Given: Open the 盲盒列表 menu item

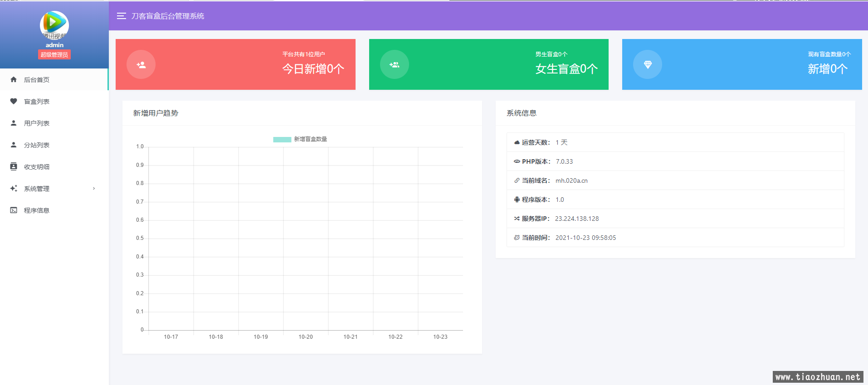Looking at the screenshot, I should [37, 102].
